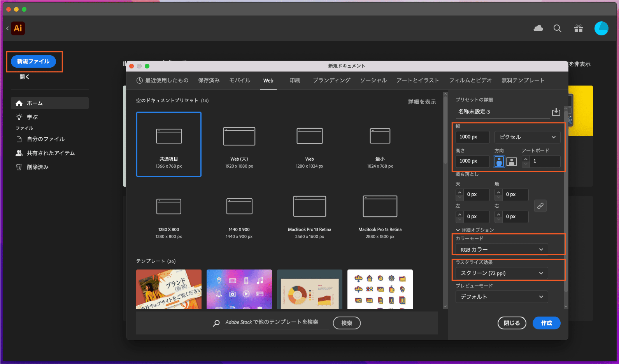Open the カラーモード RGB カラー dropdown

point(502,250)
